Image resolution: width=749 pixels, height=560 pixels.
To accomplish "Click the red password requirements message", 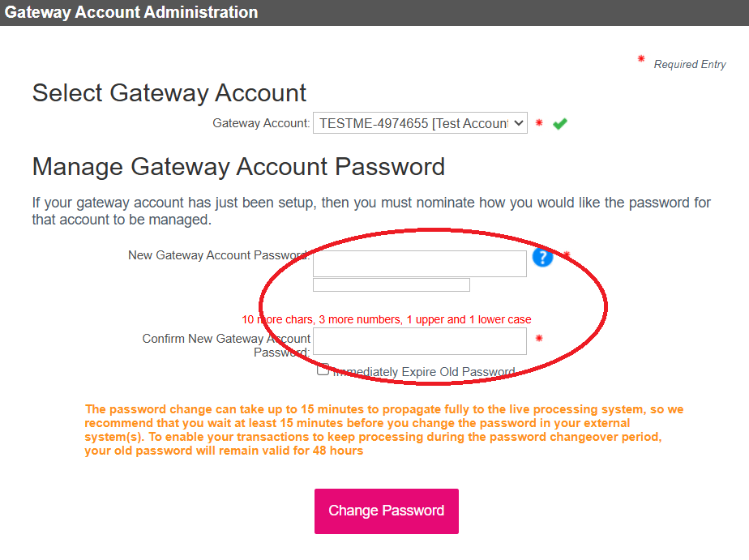I will pos(387,319).
